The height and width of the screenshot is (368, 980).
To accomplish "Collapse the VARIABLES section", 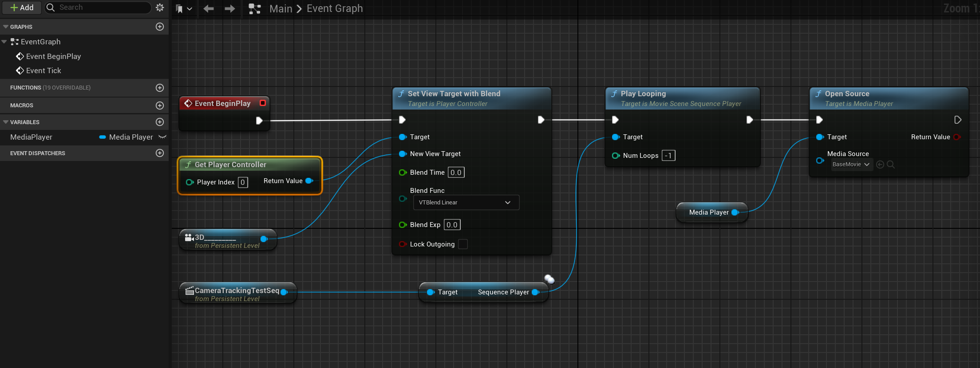I will pos(5,122).
